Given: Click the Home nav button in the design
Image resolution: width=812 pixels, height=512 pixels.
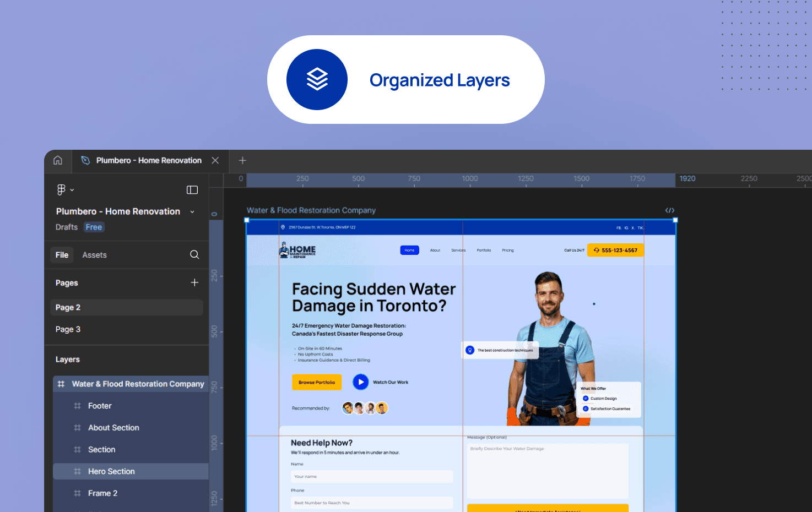Looking at the screenshot, I should coord(409,250).
